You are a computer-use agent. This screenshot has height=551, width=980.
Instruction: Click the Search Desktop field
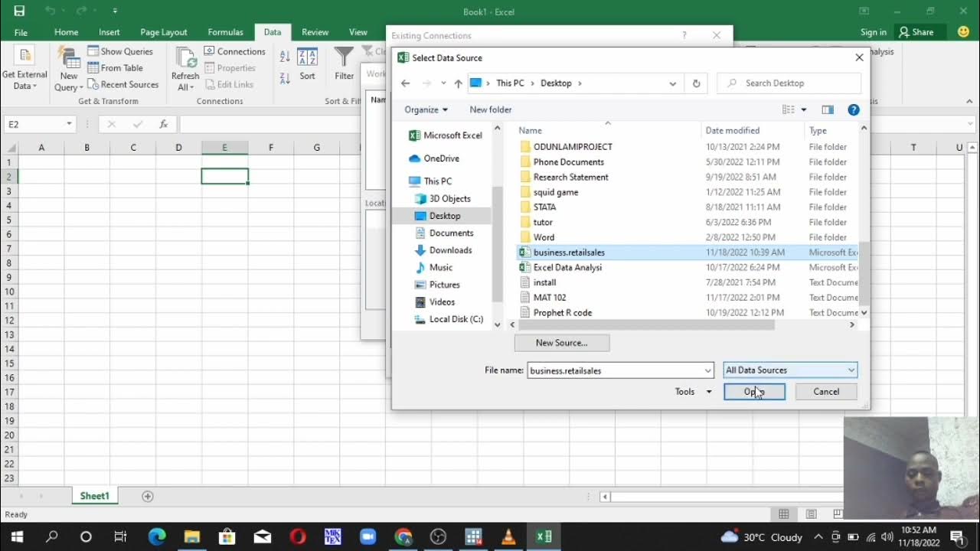point(789,83)
